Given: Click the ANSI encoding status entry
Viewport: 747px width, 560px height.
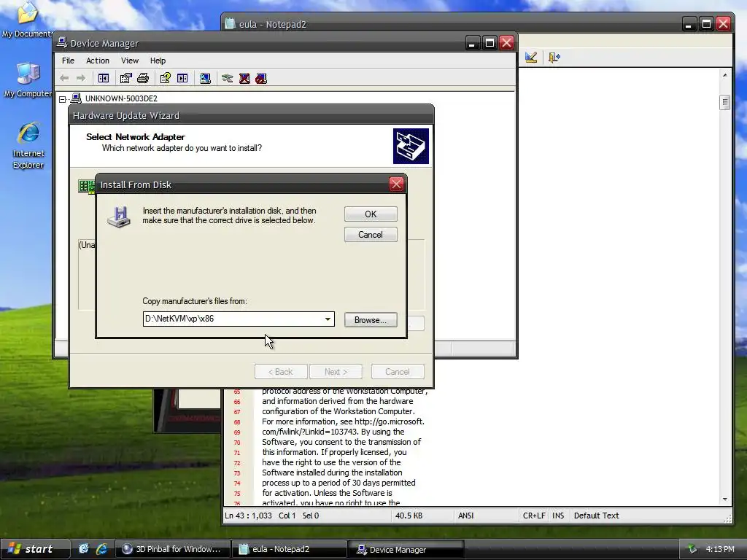Looking at the screenshot, I should (465, 516).
